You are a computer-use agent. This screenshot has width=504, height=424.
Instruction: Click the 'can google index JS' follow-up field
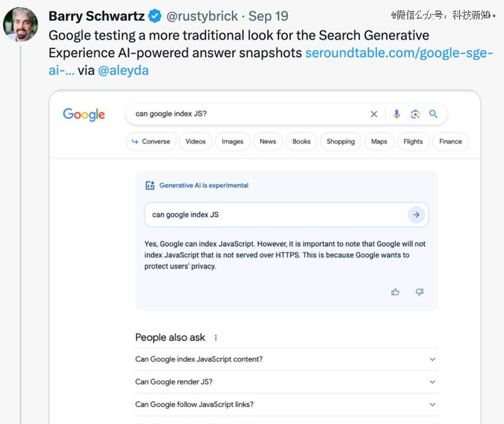point(274,215)
